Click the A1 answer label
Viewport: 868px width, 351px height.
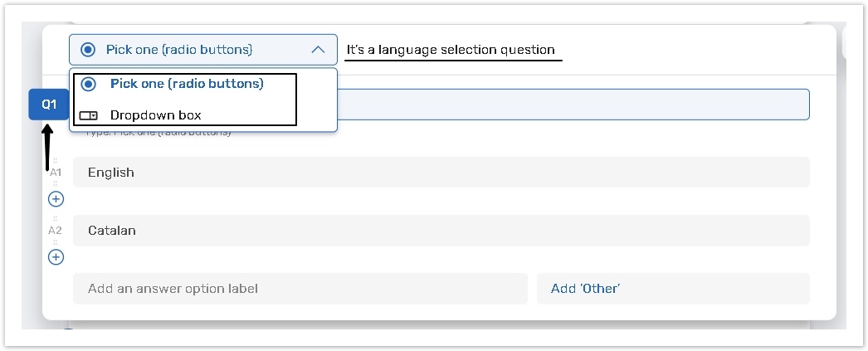56,173
